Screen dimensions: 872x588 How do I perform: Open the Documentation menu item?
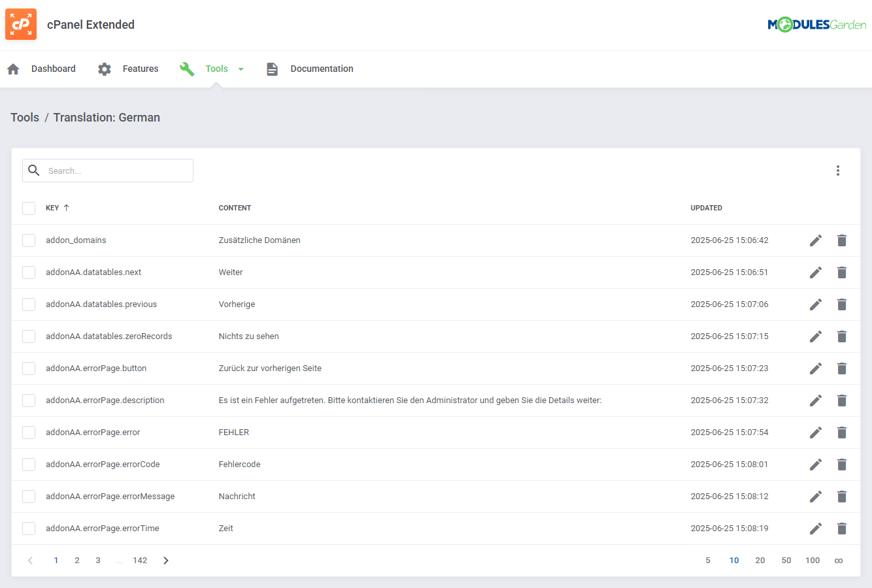click(x=322, y=69)
